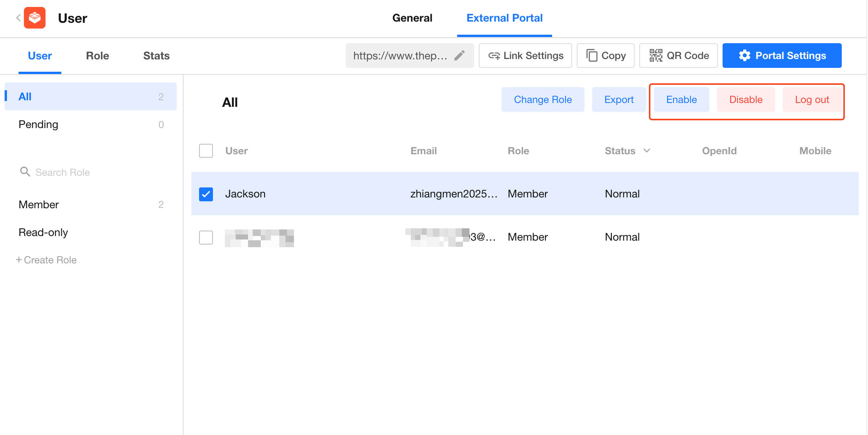The height and width of the screenshot is (435, 868).
Task: Expand the Status column filter dropdown
Action: point(647,150)
